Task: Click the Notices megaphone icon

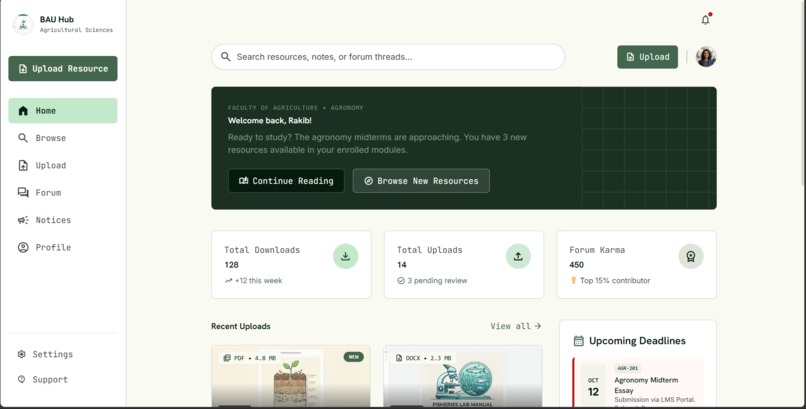Action: [23, 220]
